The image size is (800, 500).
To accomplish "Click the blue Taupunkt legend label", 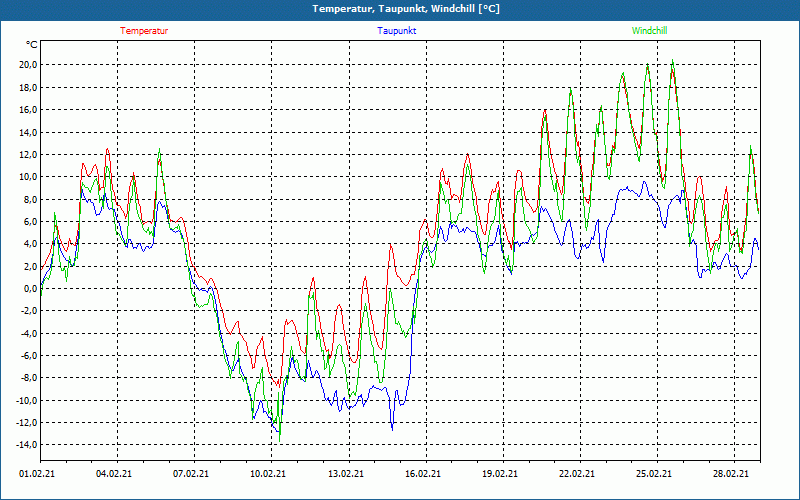I will (397, 31).
